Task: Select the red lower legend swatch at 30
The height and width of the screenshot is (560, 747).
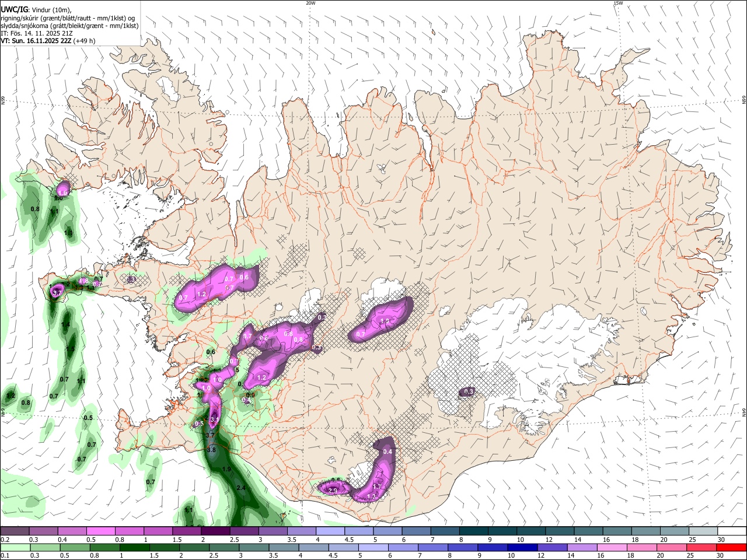Action: (x=731, y=547)
